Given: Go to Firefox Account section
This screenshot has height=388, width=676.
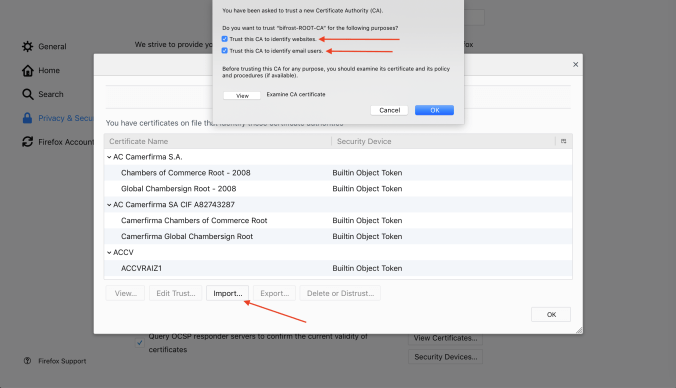Looking at the screenshot, I should coord(66,142).
